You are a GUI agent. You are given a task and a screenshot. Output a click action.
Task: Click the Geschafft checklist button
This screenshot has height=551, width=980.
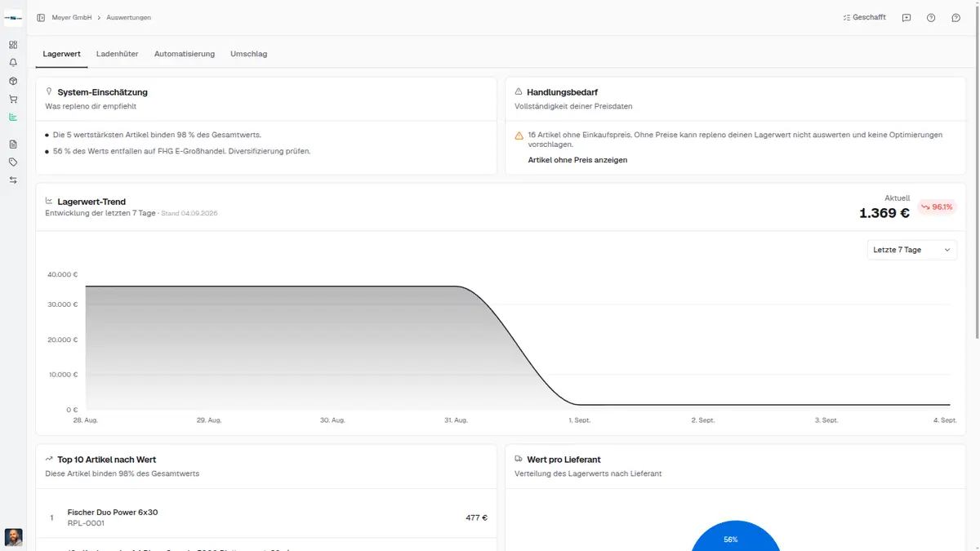864,17
